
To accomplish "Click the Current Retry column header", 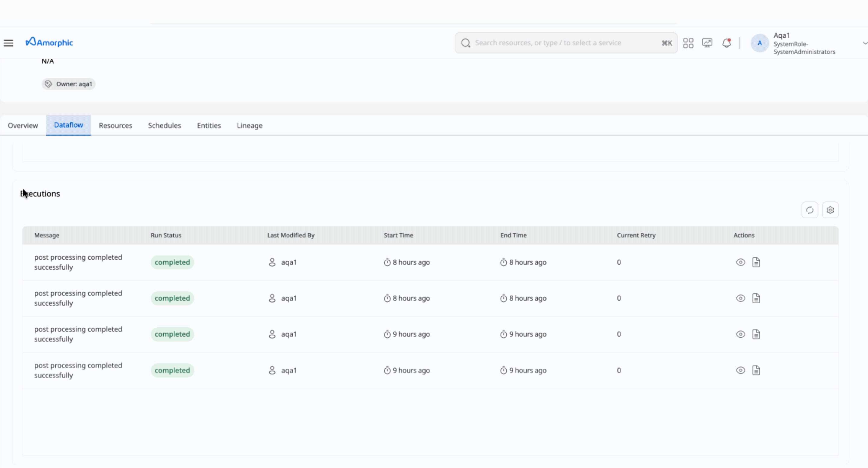I will 636,235.
